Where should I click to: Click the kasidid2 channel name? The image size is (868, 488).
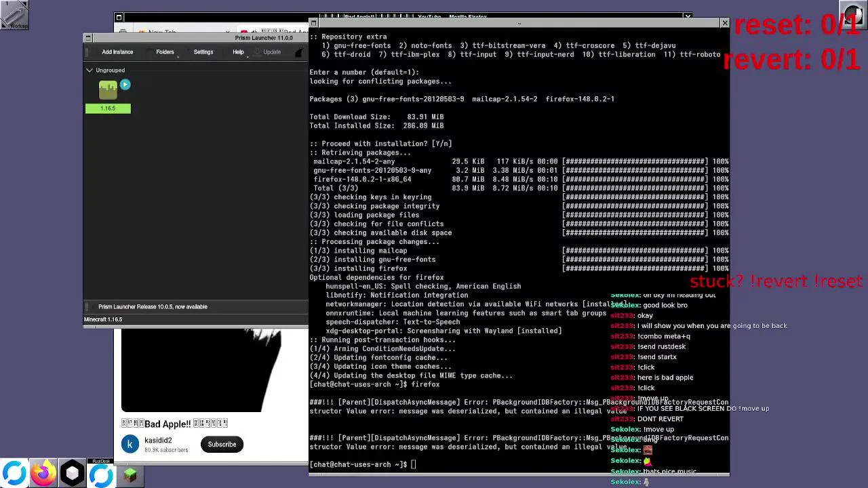point(158,441)
